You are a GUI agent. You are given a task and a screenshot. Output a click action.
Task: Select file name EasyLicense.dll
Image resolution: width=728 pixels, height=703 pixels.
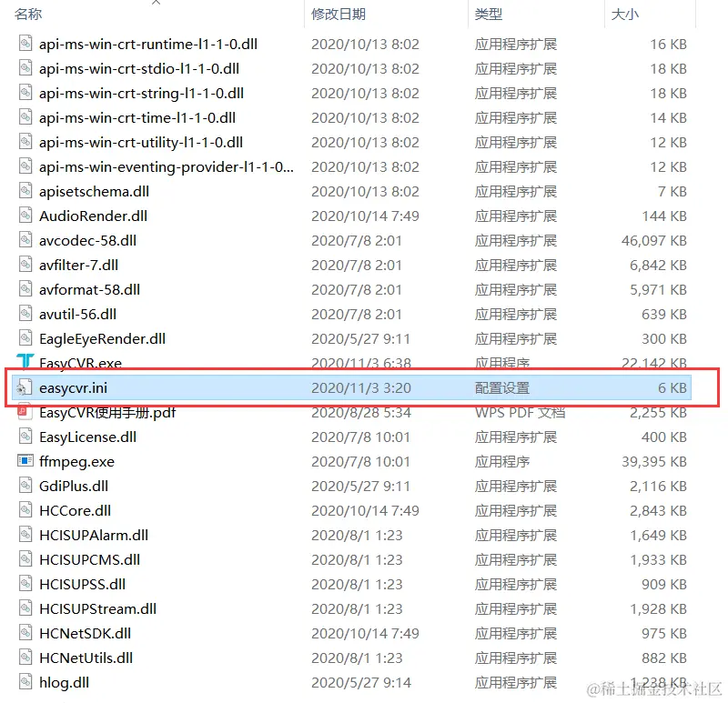click(x=87, y=437)
